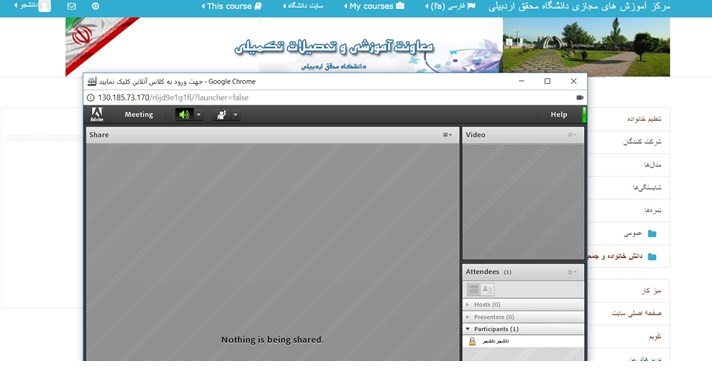Open the My courses menu
The image size is (712, 370).
[374, 6]
